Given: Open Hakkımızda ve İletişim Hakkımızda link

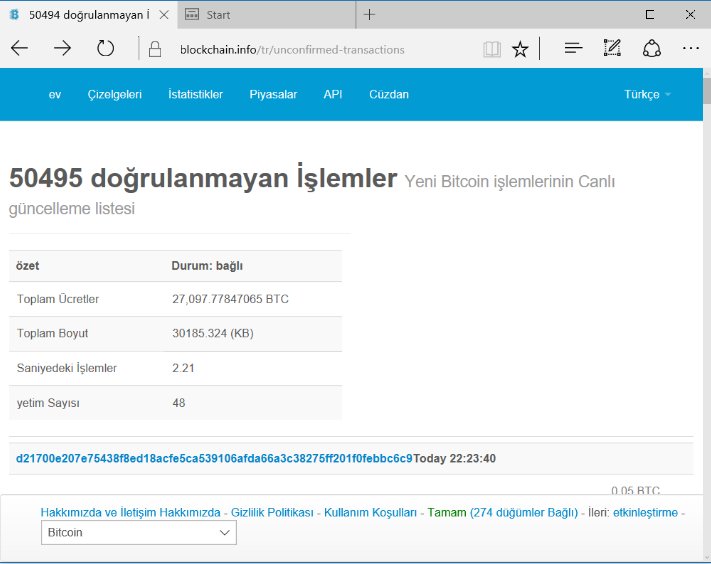Looking at the screenshot, I should 131,512.
